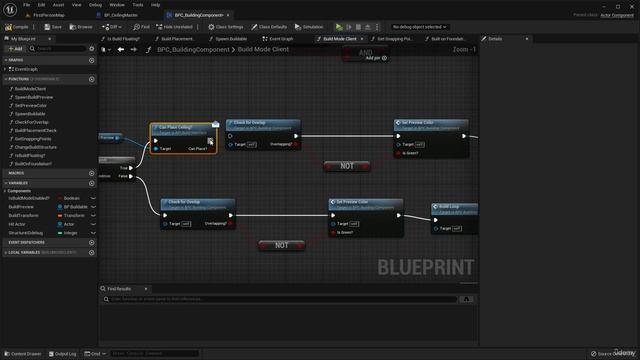Viewport: 640px width, 360px height.
Task: Expand the Components category
Action: pos(5,191)
